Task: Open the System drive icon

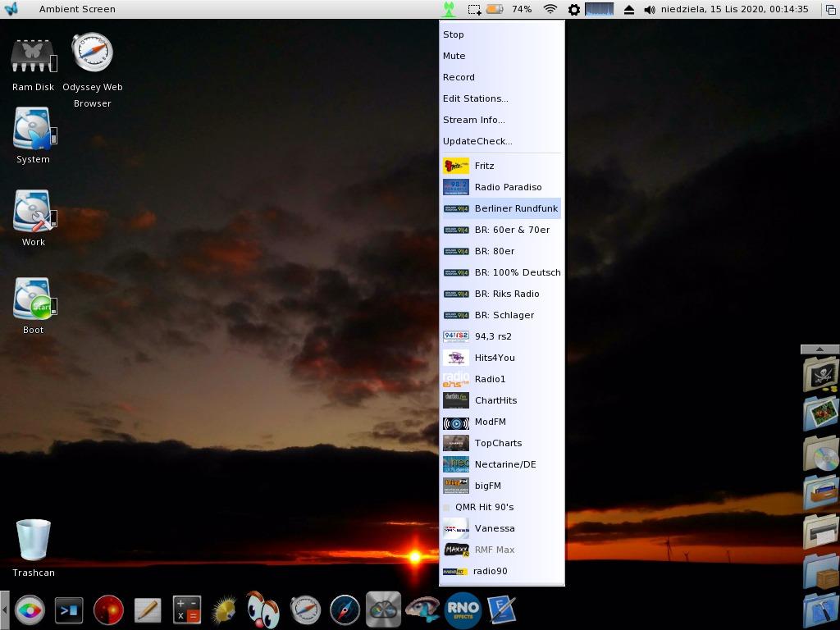Action: click(x=33, y=129)
